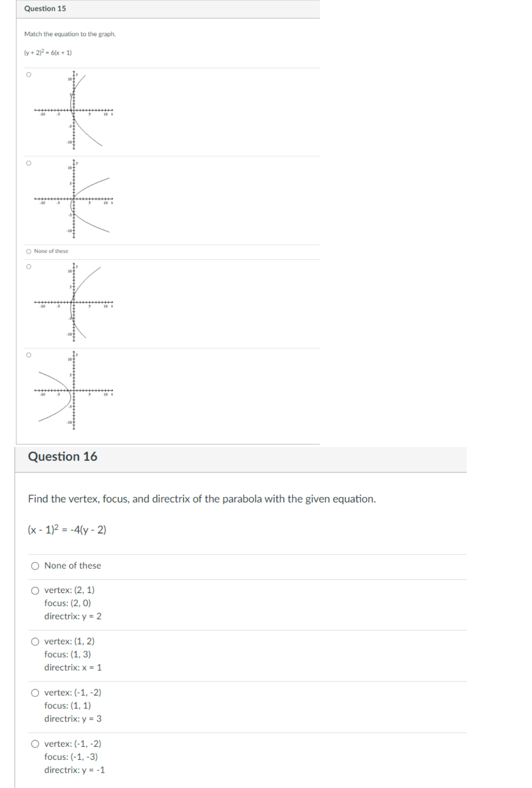
Task: Click the third parabola graph thumbnail
Action: pos(74,303)
